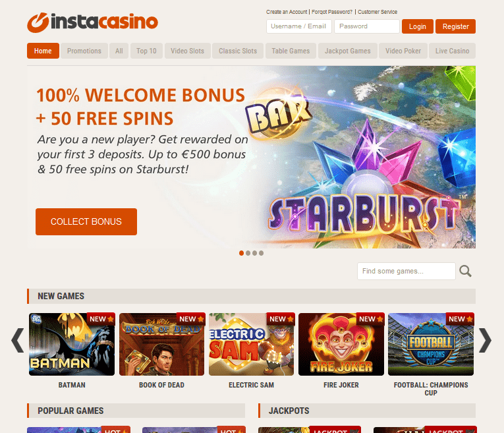504x433 pixels.
Task: Open the Fire Joker game thumbnail
Action: (341, 344)
